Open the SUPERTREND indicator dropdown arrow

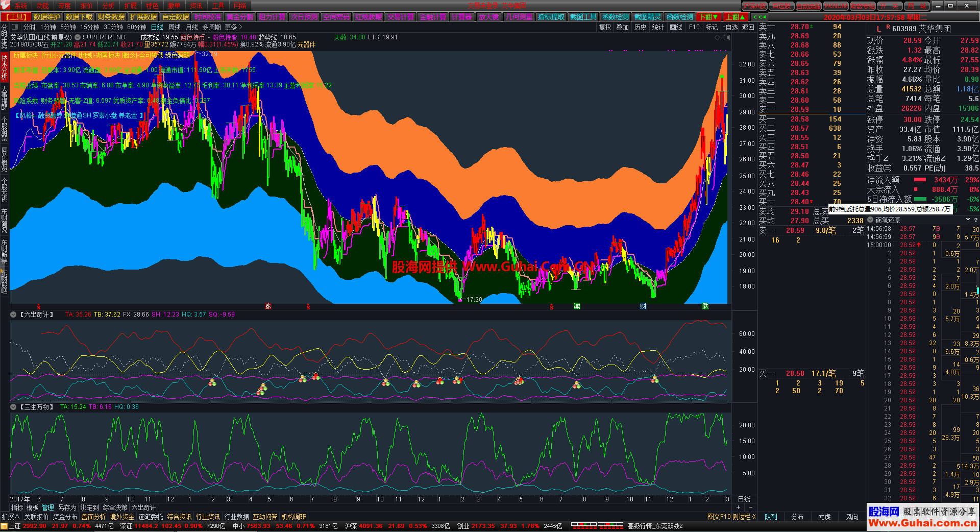(x=78, y=37)
